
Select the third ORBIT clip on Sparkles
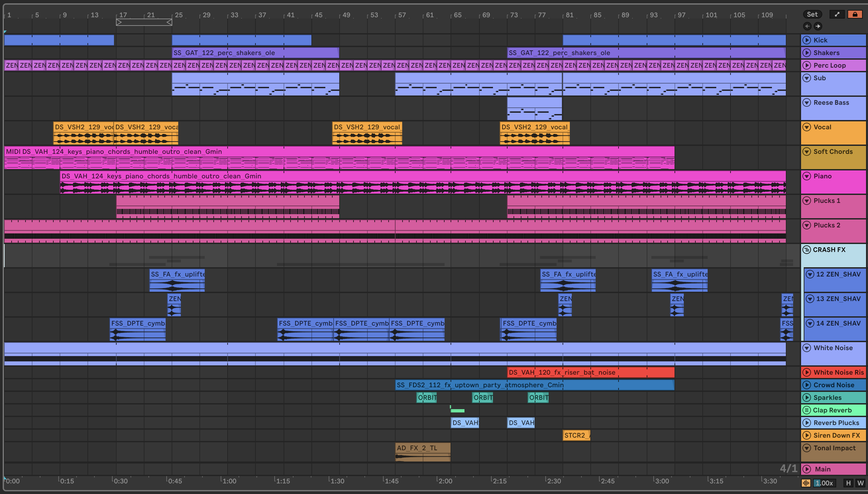click(x=538, y=397)
